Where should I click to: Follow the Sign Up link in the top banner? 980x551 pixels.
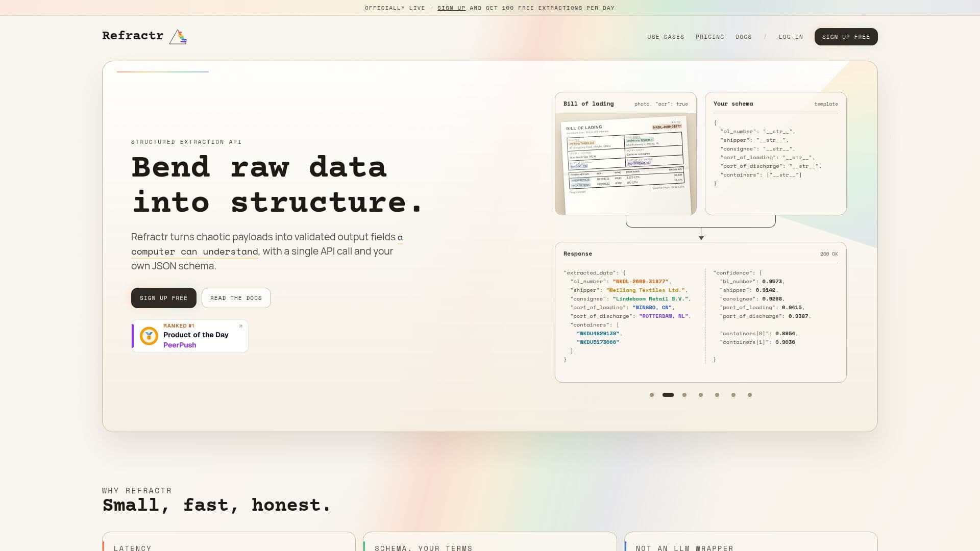[451, 8]
